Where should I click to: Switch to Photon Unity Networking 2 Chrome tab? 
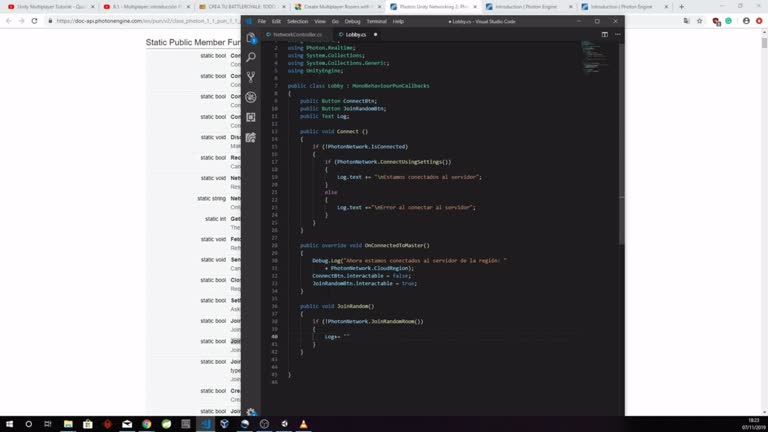[x=432, y=7]
